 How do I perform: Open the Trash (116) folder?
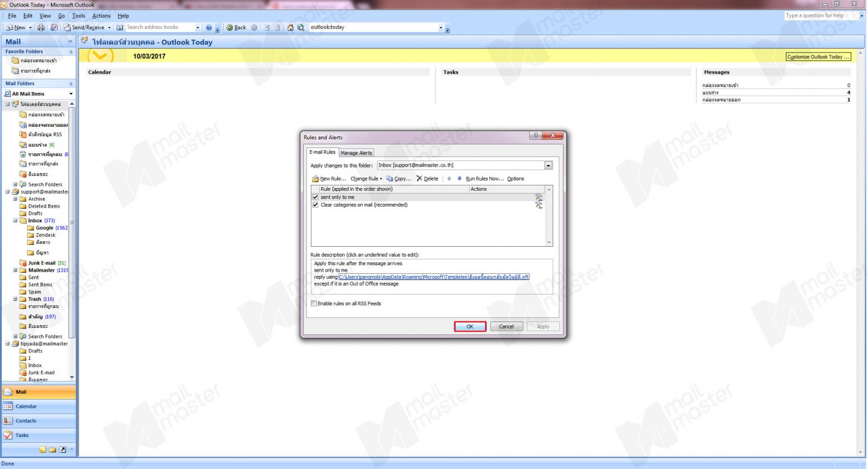tap(37, 299)
